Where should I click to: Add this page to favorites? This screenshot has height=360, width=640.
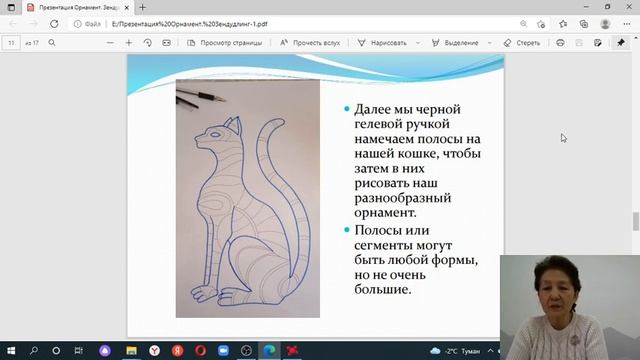[x=541, y=24]
